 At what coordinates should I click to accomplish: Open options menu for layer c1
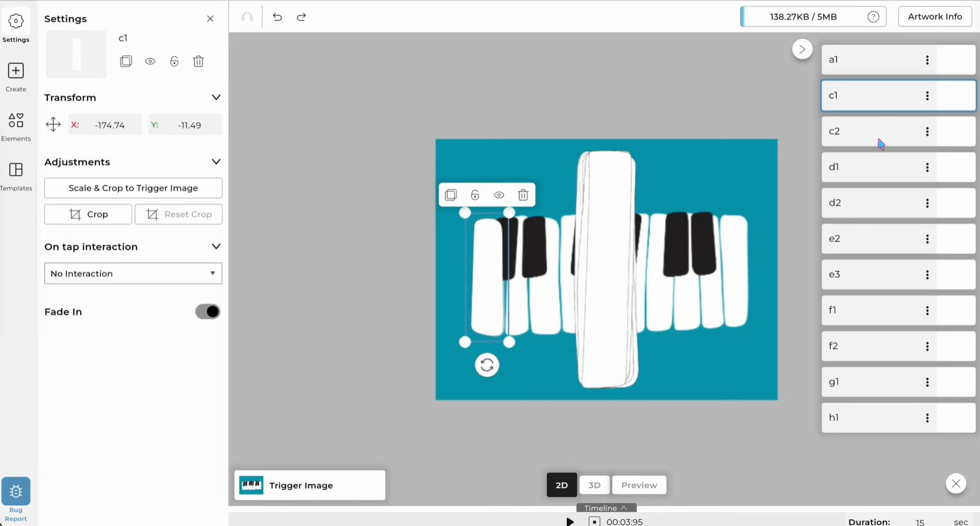pos(927,96)
